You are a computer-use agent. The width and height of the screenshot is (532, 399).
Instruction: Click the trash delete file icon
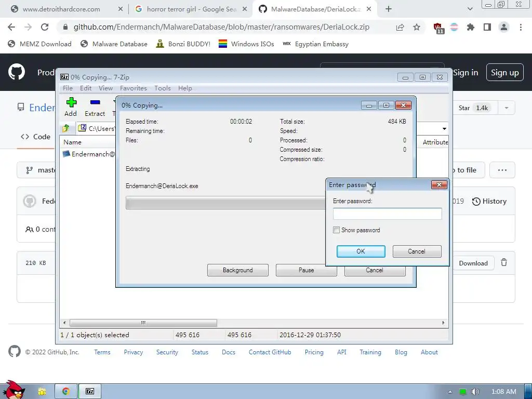pyautogui.click(x=504, y=262)
